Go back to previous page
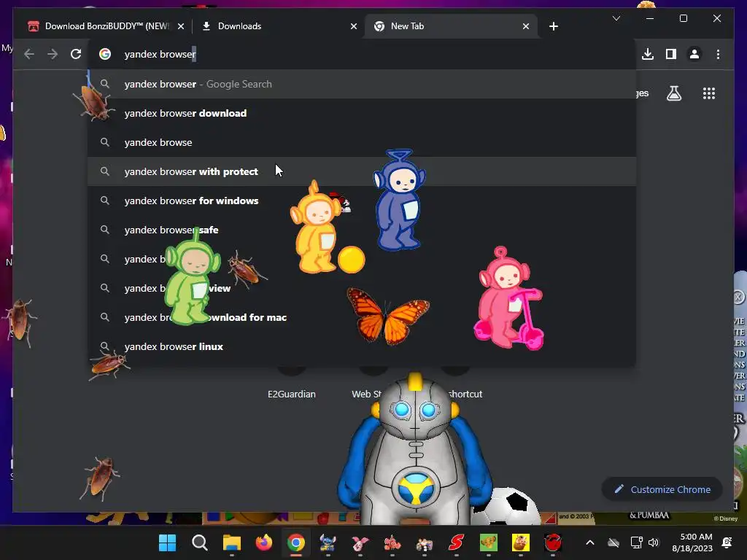The height and width of the screenshot is (560, 747). click(29, 54)
